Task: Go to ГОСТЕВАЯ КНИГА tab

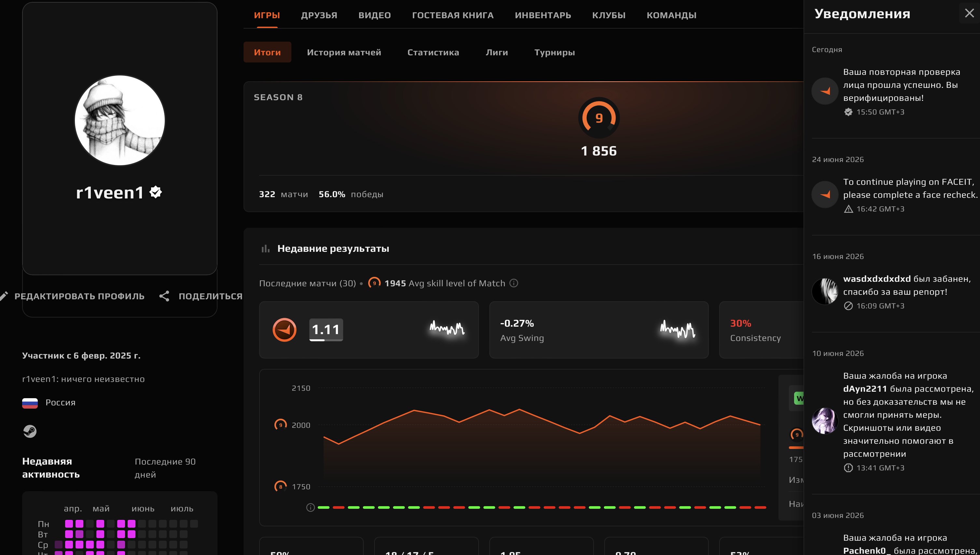Action: coord(453,15)
